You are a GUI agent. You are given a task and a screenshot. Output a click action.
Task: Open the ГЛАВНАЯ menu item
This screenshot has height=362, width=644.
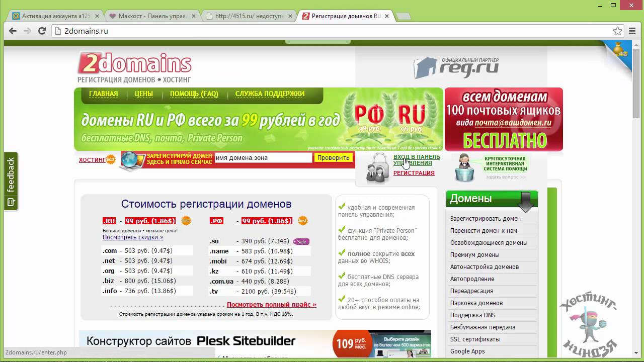pyautogui.click(x=103, y=94)
